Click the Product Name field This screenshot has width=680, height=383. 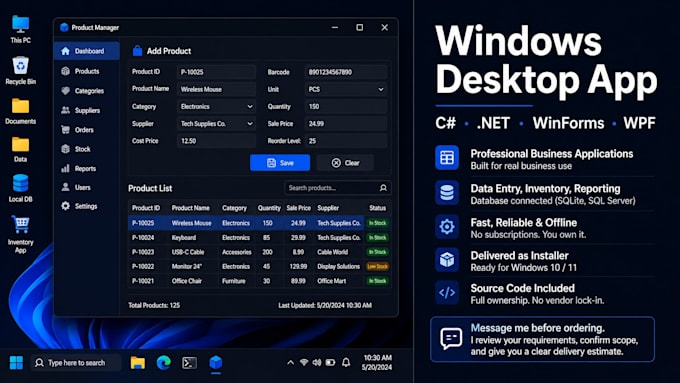tap(216, 89)
